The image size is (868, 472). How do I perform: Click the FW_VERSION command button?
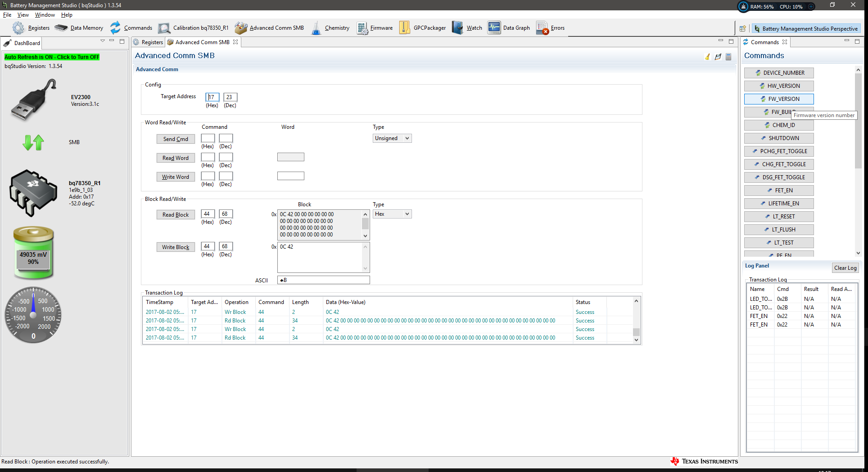click(779, 99)
